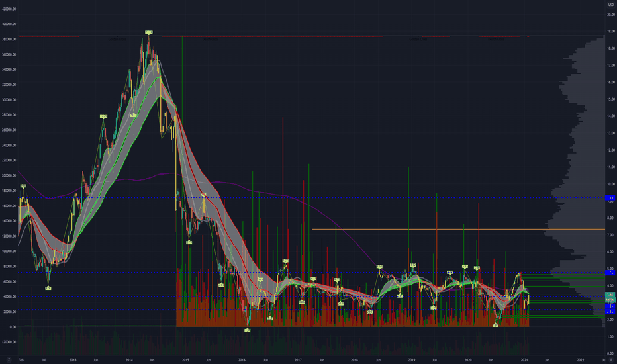Open the USD currency selector on price axis
Viewport: 617px width, 364px height.
click(x=611, y=5)
